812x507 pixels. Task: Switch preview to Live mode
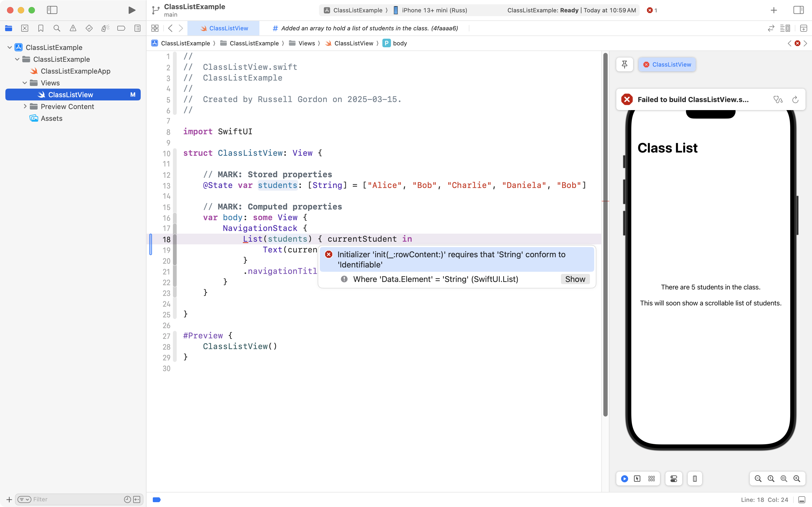[x=624, y=479]
